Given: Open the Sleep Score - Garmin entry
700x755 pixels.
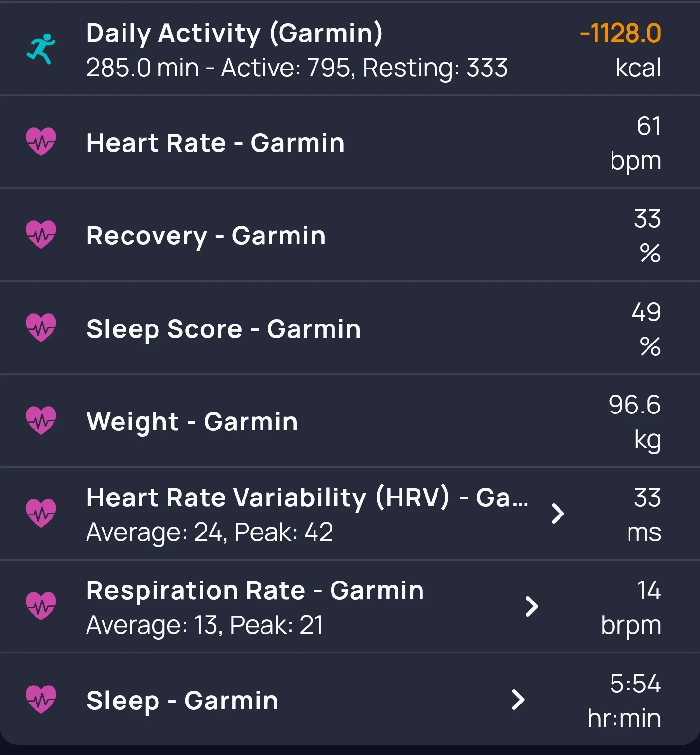Looking at the screenshot, I should click(350, 328).
